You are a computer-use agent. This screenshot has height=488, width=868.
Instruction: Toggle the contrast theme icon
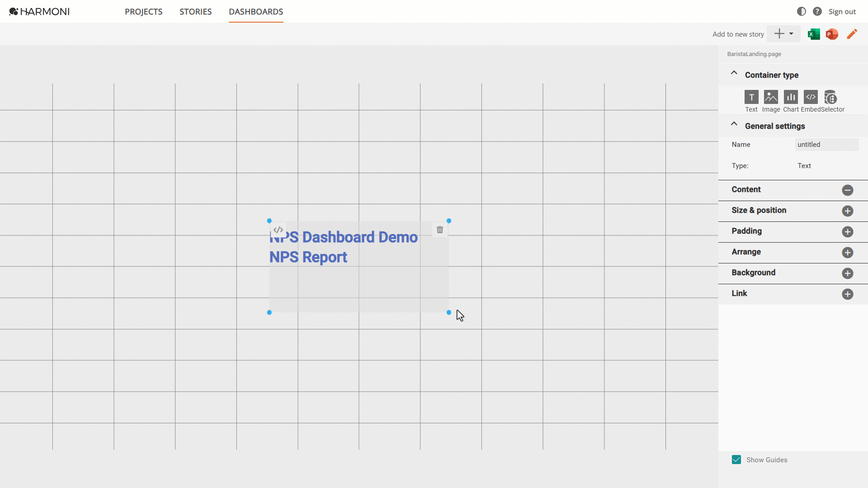click(x=801, y=11)
